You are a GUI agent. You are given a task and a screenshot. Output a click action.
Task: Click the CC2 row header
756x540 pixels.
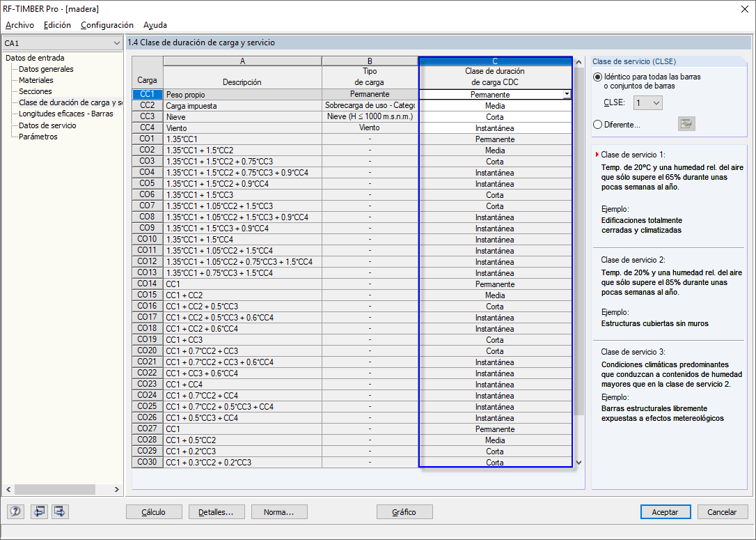147,106
